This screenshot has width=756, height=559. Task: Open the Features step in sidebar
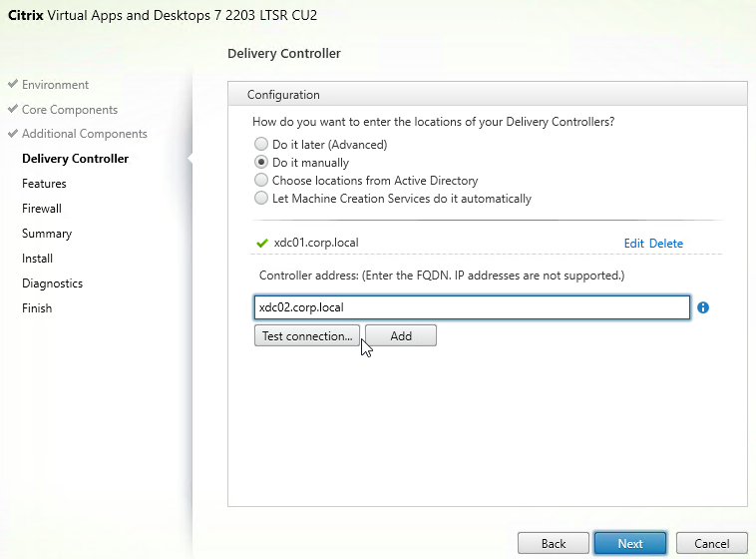click(44, 184)
